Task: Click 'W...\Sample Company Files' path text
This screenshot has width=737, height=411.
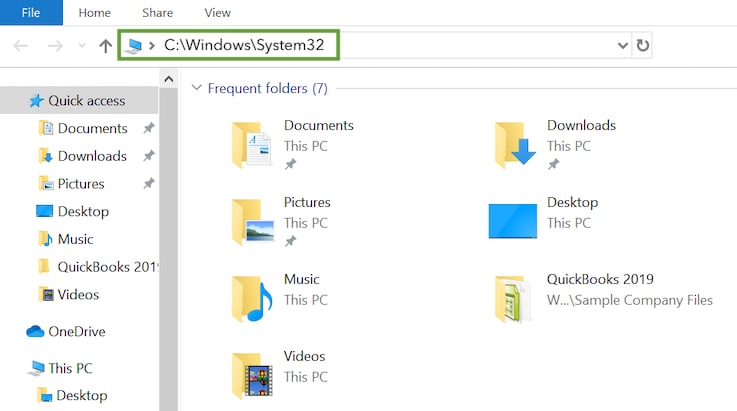Action: 630,300
